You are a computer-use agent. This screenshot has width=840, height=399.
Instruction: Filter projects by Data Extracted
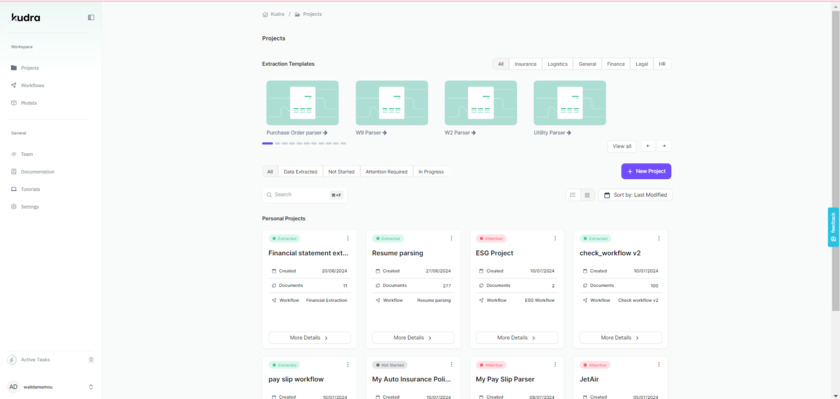point(301,172)
